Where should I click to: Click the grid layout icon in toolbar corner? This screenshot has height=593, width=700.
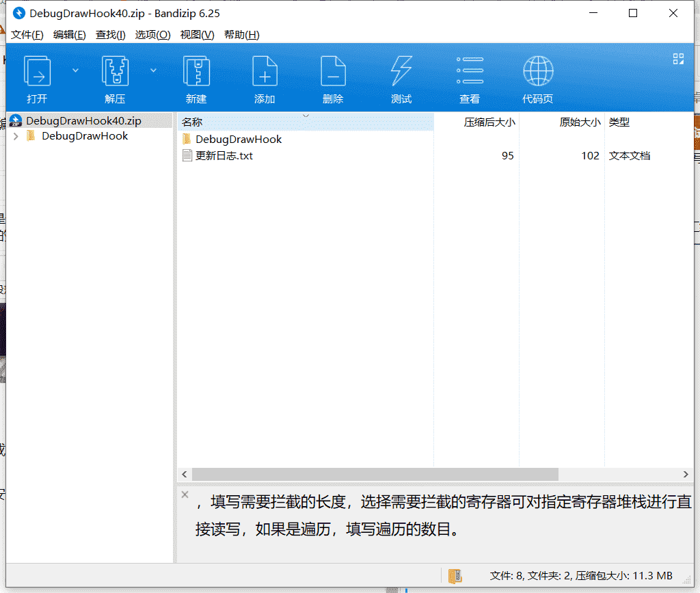pos(678,59)
